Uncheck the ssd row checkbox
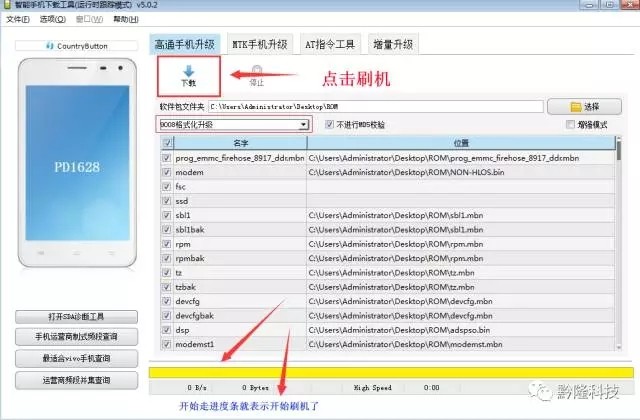Image resolution: width=640 pixels, height=420 pixels. click(167, 201)
